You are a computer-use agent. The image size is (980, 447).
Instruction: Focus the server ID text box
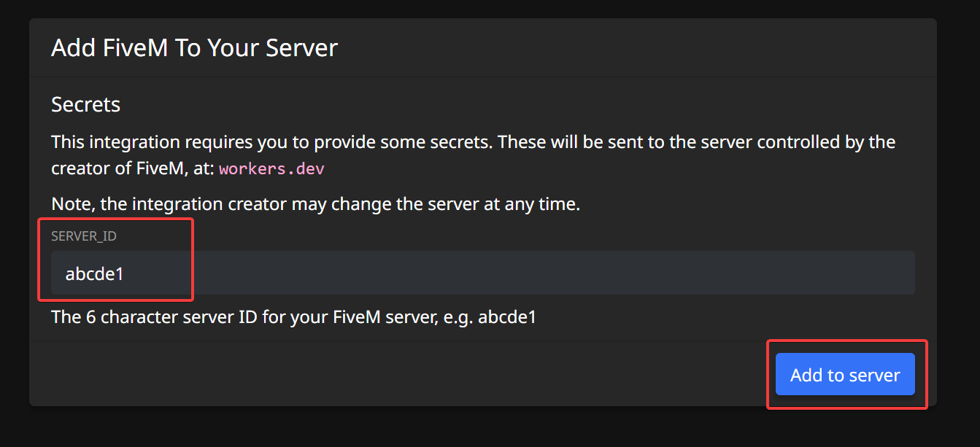click(x=365, y=273)
